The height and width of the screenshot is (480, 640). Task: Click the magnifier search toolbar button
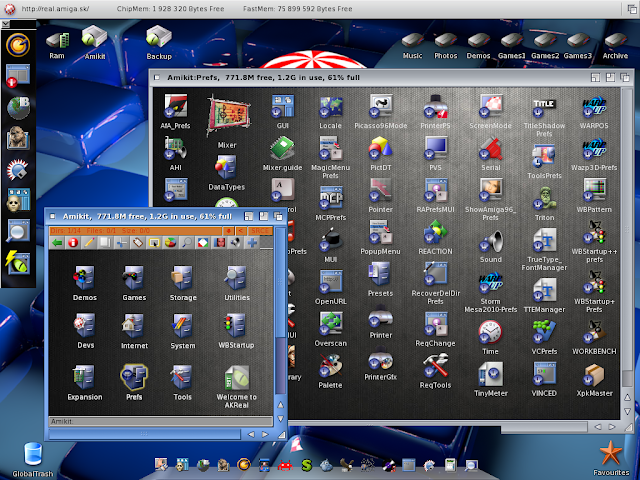click(187, 242)
